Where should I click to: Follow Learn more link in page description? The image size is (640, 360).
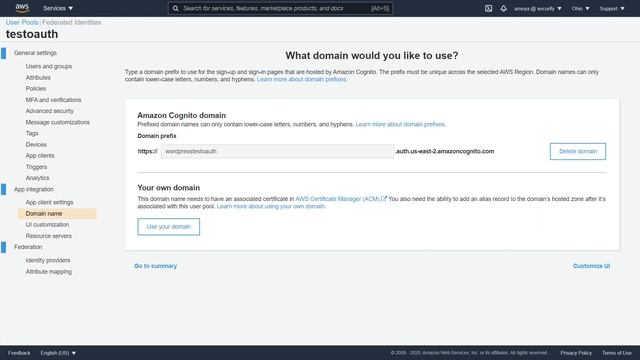tap(302, 79)
